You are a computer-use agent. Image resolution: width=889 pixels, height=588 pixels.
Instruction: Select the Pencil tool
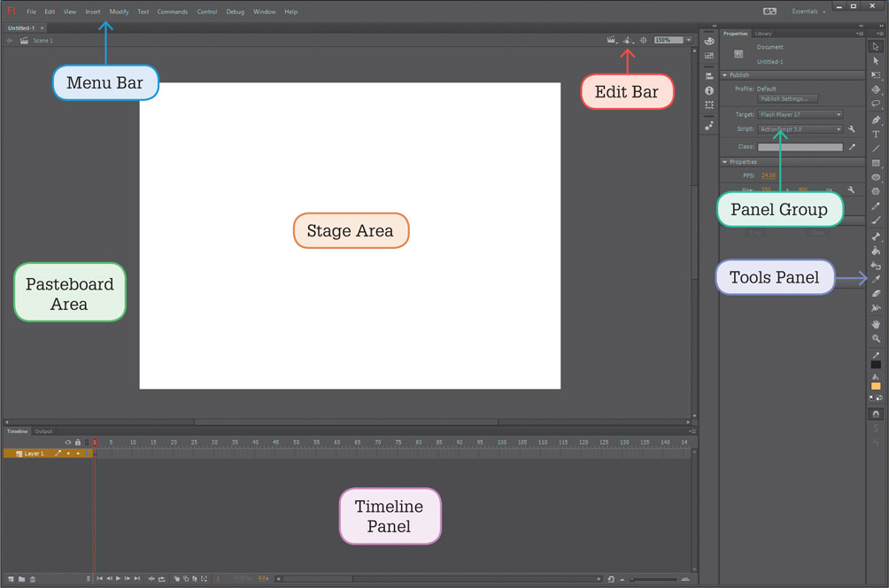pyautogui.click(x=876, y=205)
